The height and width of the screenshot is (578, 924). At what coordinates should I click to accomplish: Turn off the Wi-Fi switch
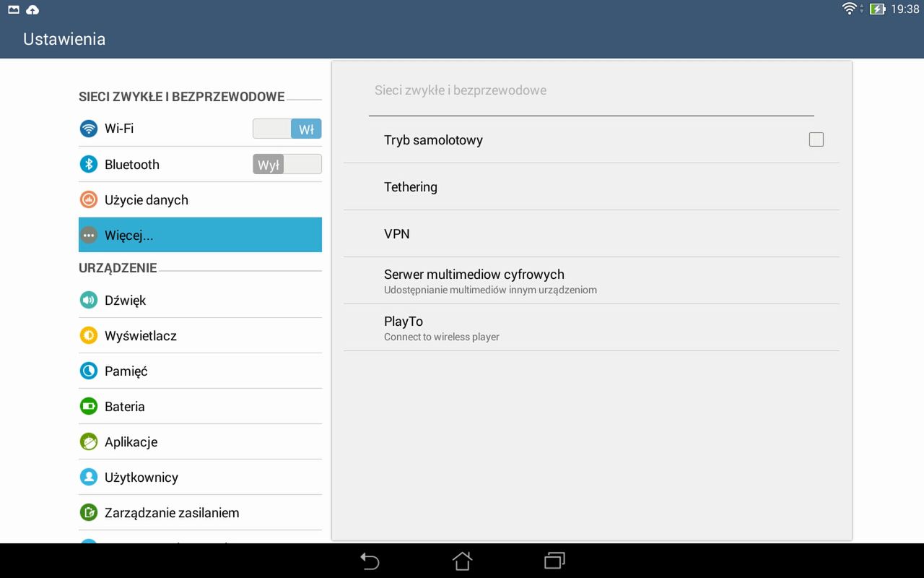287,129
